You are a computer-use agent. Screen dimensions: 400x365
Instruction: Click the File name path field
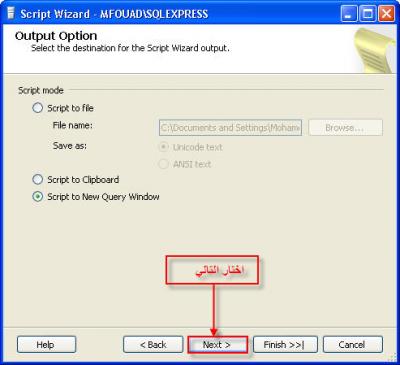[x=230, y=128]
